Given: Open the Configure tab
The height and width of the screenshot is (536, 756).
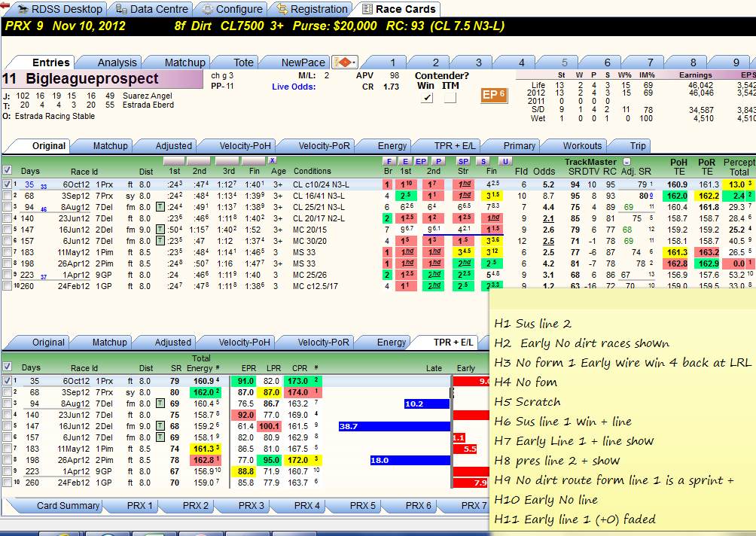Looking at the screenshot, I should [233, 9].
